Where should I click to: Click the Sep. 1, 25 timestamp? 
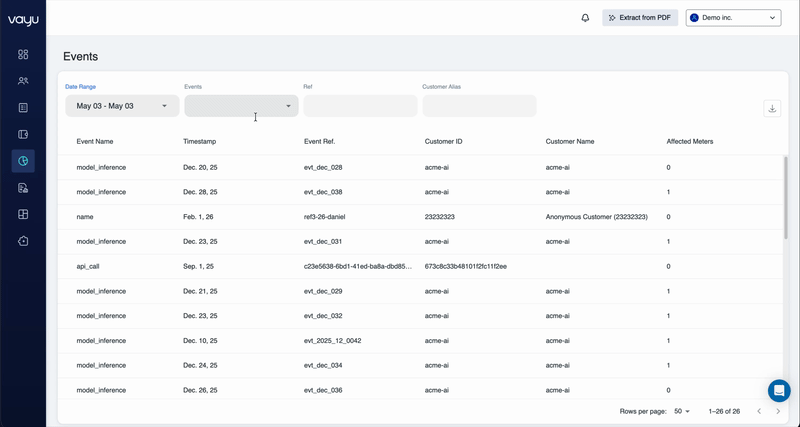[x=198, y=266]
